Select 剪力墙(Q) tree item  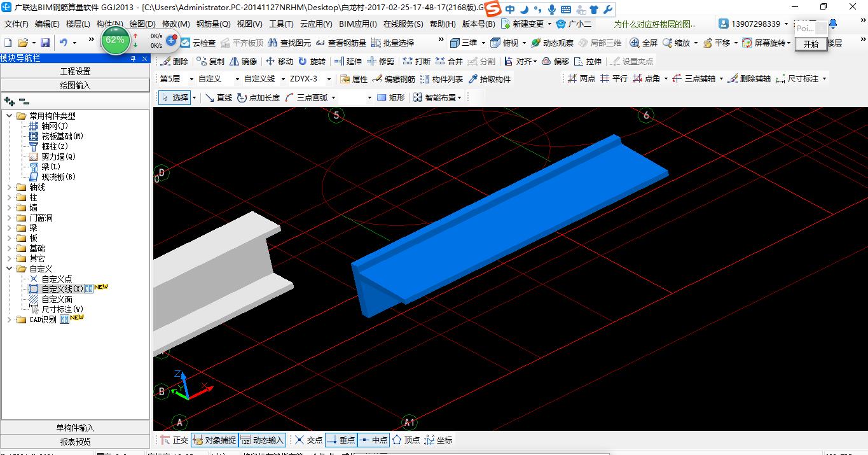point(52,157)
